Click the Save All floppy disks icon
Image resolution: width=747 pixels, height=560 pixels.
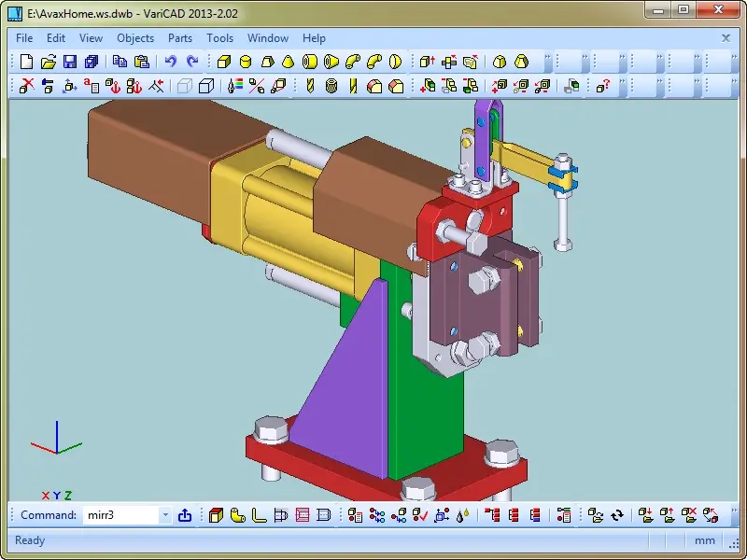point(91,62)
